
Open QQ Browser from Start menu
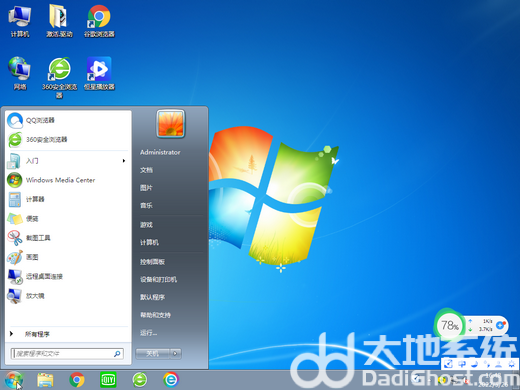coord(68,120)
